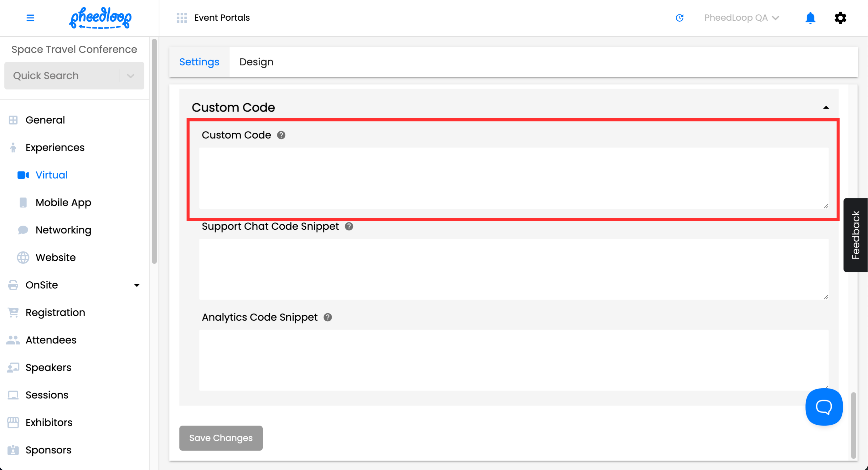Open Sponsors in the sidebar
Screen dimensions: 868x470
pyautogui.click(x=48, y=450)
